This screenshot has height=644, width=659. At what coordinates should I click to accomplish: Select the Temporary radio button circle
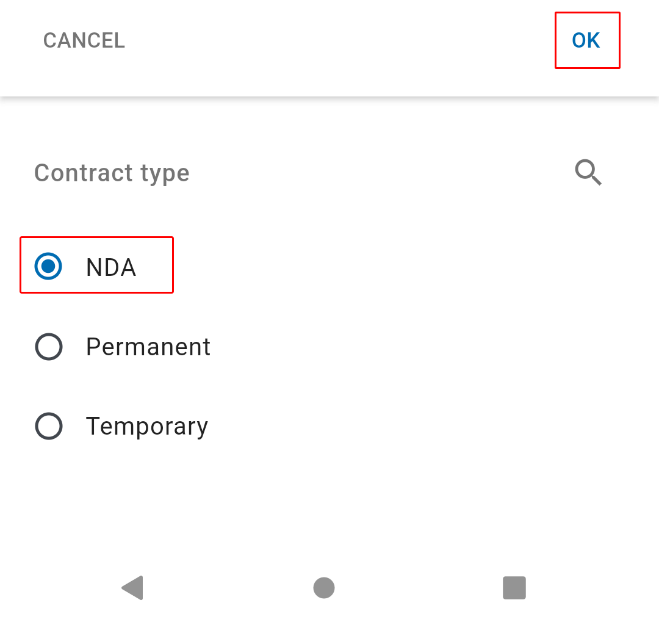pyautogui.click(x=49, y=426)
